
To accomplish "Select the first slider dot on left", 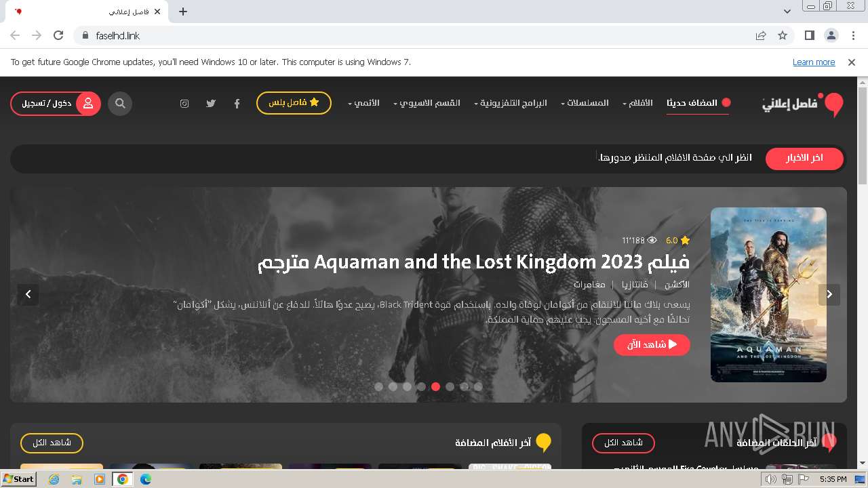I will [378, 386].
